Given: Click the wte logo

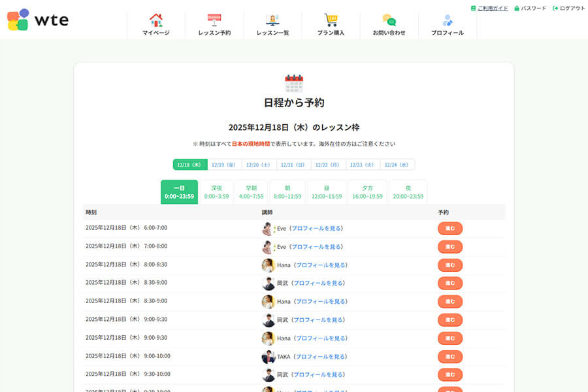Looking at the screenshot, I should (37, 20).
